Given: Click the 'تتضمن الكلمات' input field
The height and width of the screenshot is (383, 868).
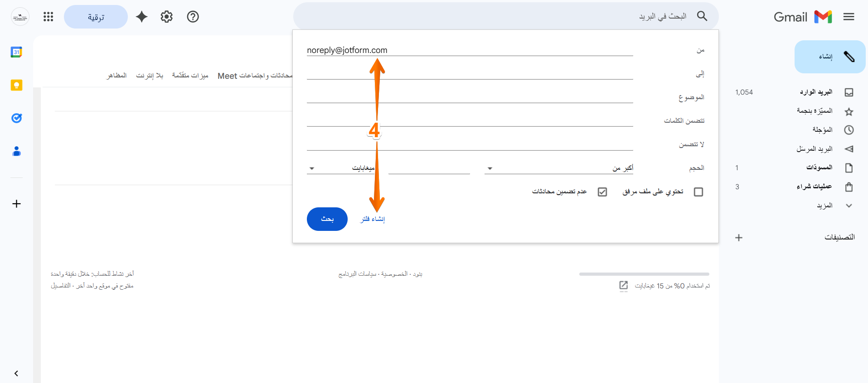Looking at the screenshot, I should pyautogui.click(x=470, y=120).
